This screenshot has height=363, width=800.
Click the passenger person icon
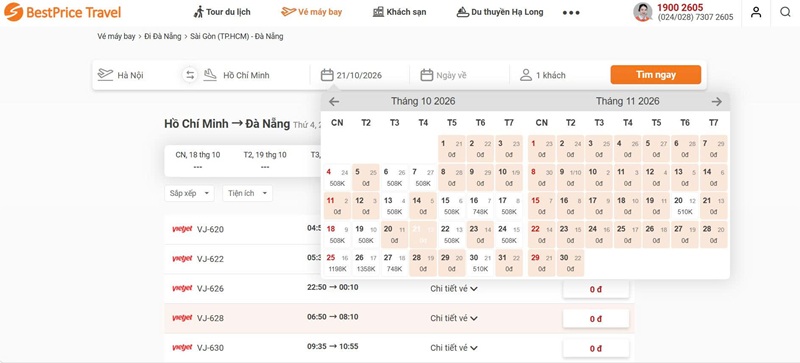pos(526,75)
